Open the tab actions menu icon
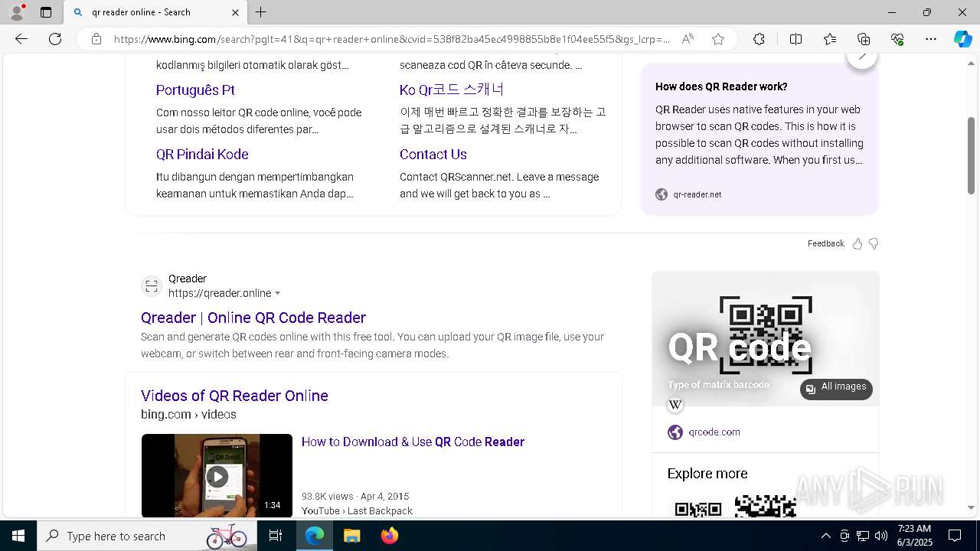 [46, 12]
